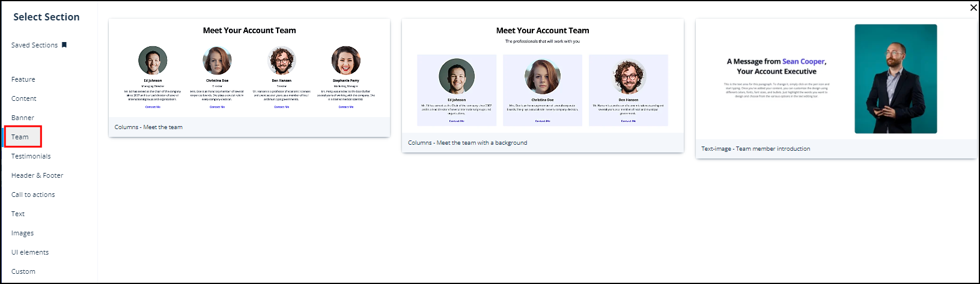Select the Content category
Image resolution: width=980 pixels, height=284 pixels.
coord(24,98)
